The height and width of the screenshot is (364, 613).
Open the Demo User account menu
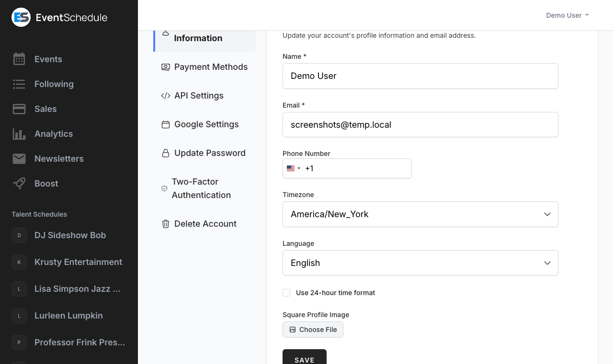click(x=567, y=15)
